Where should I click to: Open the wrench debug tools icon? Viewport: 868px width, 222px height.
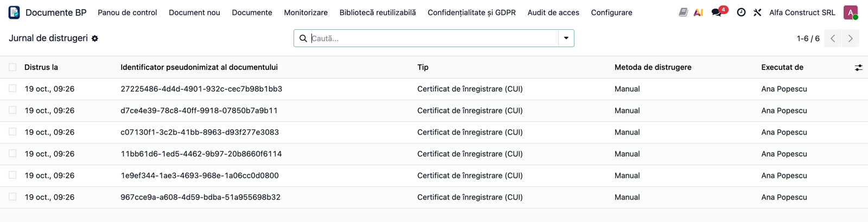(757, 12)
